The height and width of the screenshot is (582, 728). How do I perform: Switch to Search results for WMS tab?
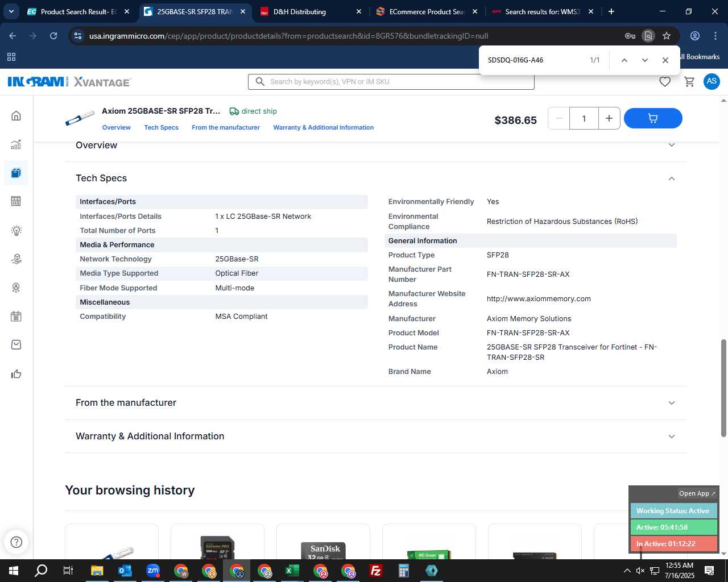click(543, 11)
